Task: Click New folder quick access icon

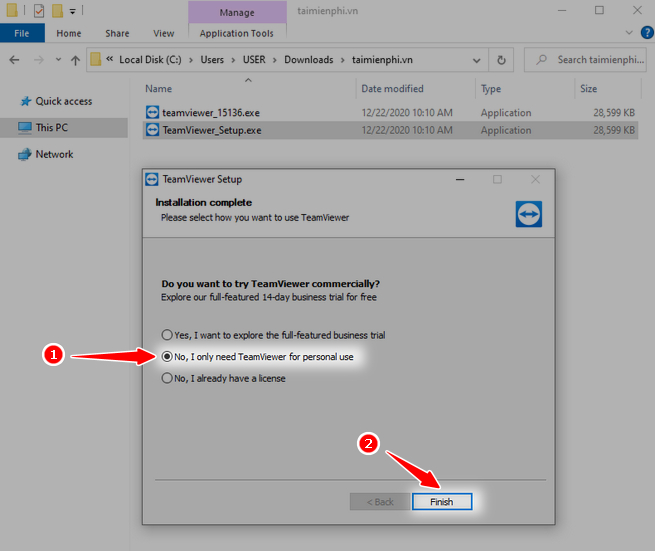Action: tap(57, 10)
